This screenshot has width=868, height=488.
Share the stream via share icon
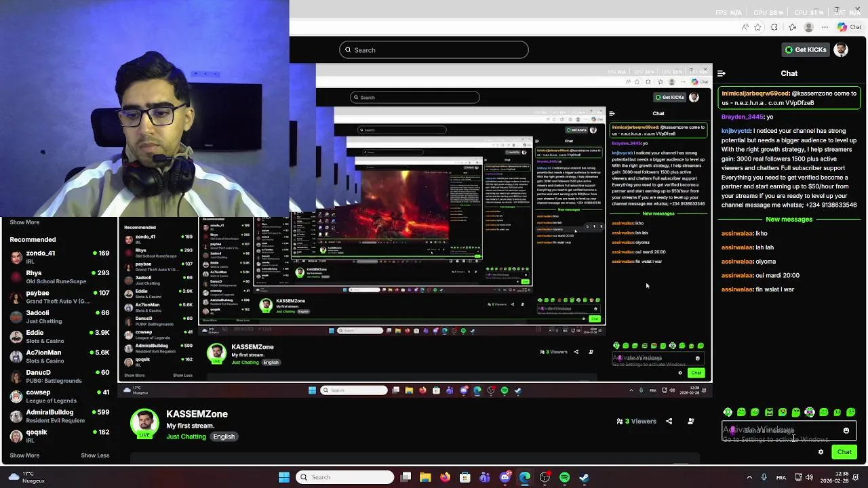coord(669,421)
